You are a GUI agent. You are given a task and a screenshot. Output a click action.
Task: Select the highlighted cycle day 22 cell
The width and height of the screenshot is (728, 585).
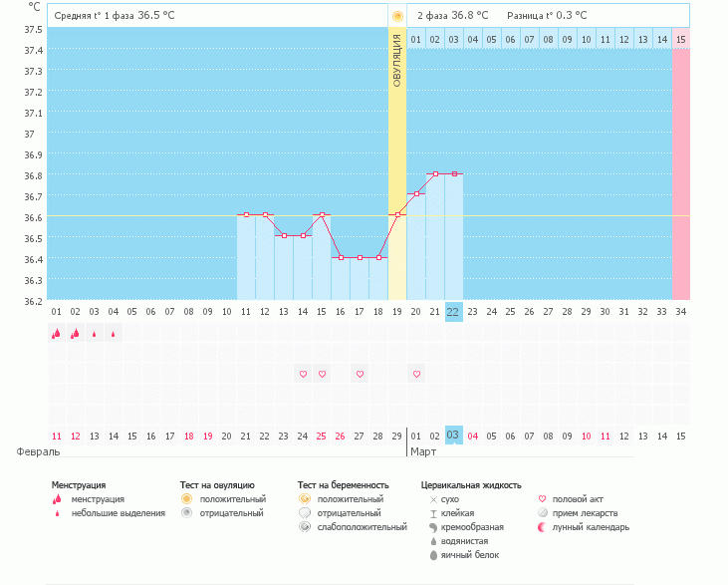tap(453, 311)
